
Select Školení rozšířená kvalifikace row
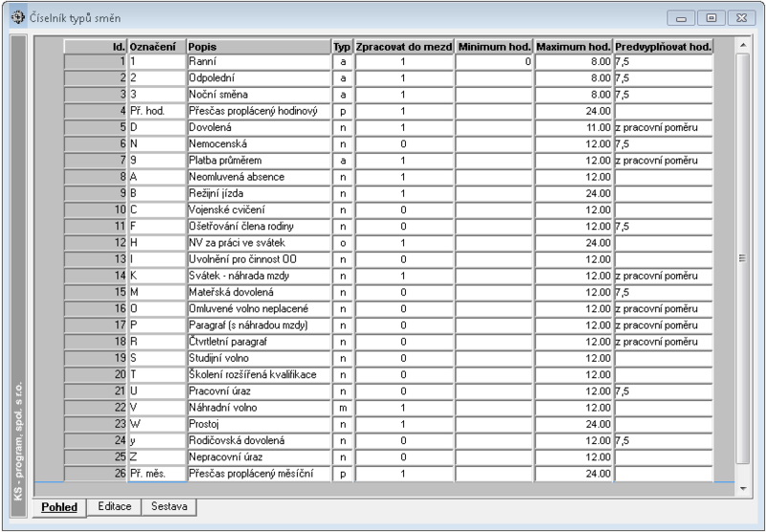coord(259,375)
